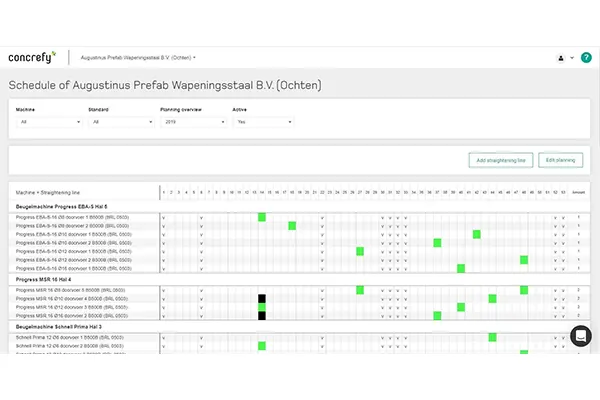Expand the Machine filter dropdown

coord(48,122)
